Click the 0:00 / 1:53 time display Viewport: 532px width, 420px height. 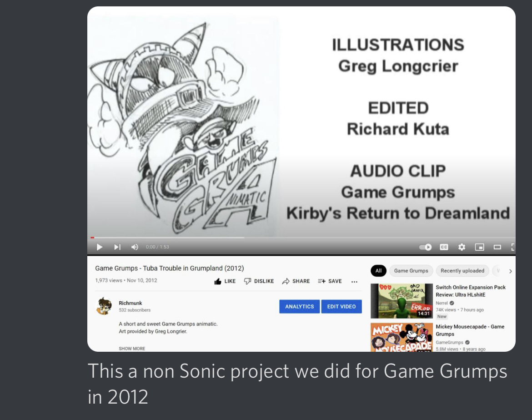coord(157,247)
